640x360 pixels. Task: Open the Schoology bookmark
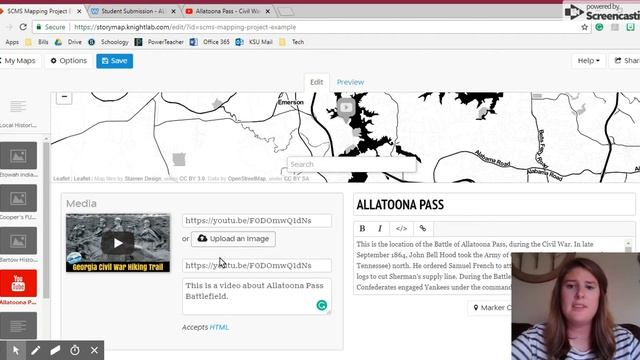(109, 42)
